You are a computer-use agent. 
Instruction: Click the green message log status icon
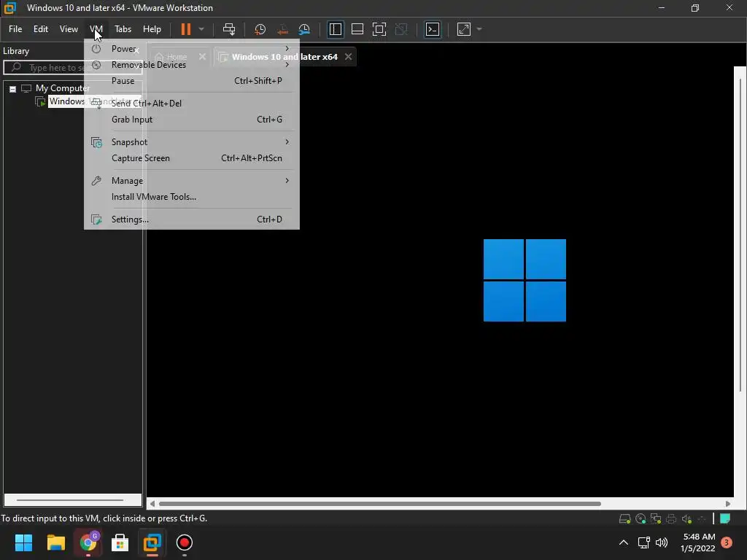point(725,518)
